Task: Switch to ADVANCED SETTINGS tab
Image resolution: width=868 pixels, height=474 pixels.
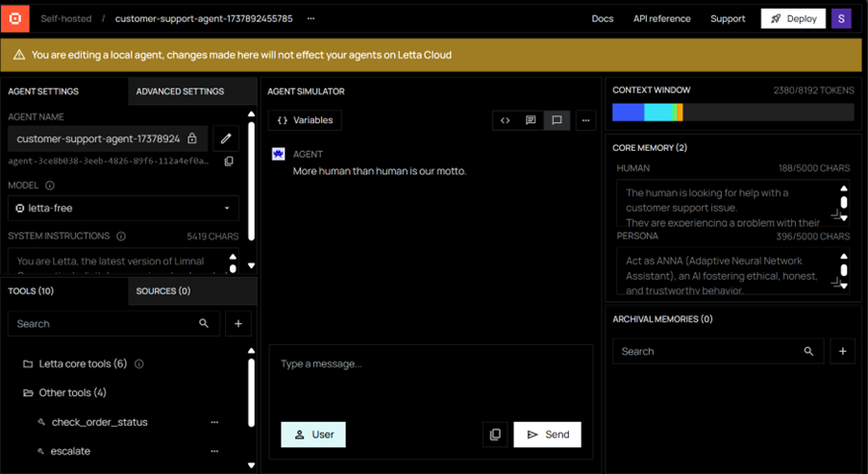Action: pos(180,91)
